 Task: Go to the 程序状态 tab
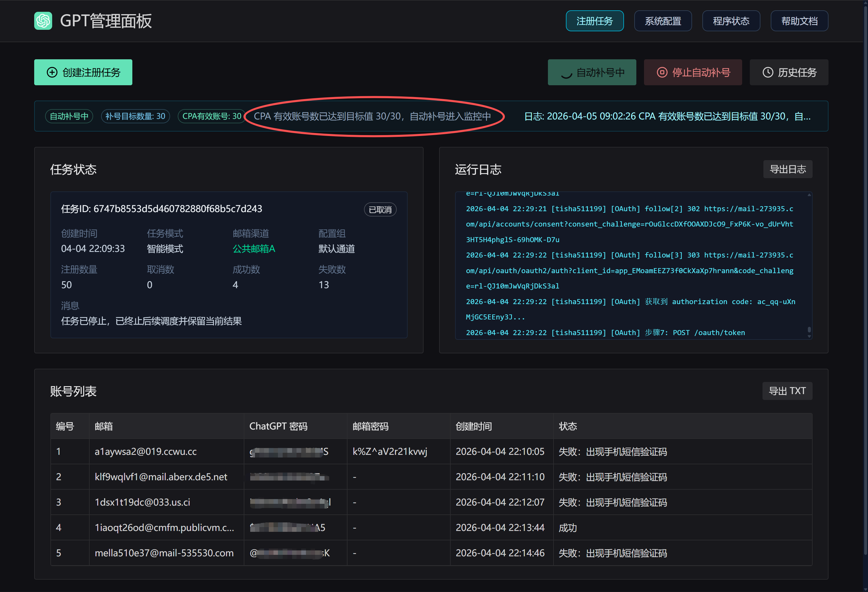(731, 21)
